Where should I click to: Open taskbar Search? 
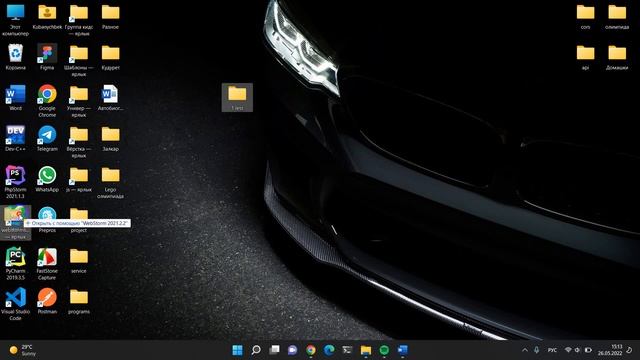point(256,350)
